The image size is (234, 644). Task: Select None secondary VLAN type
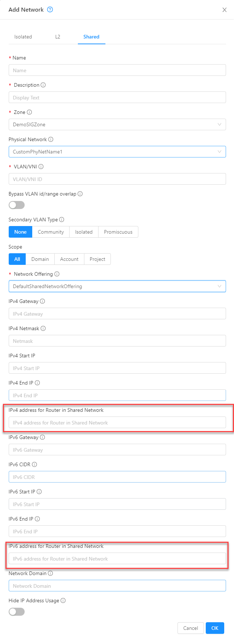pyautogui.click(x=21, y=232)
